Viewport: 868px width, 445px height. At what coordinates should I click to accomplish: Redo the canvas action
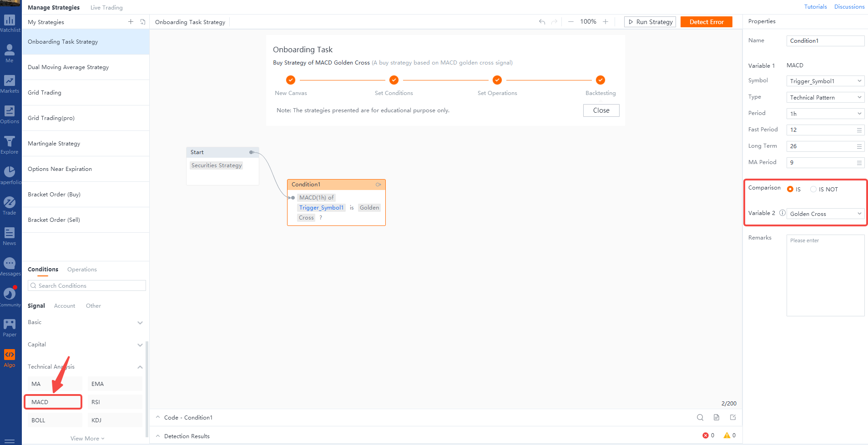coord(554,22)
